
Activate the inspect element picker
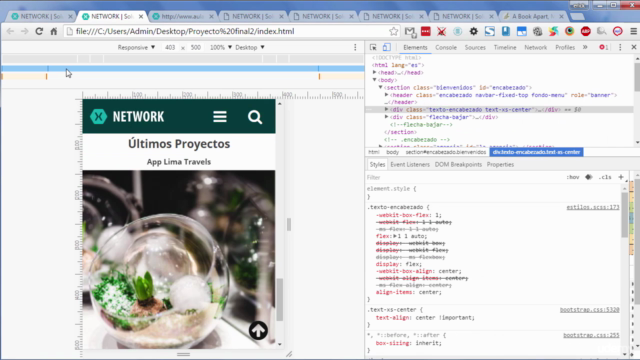pos(373,47)
